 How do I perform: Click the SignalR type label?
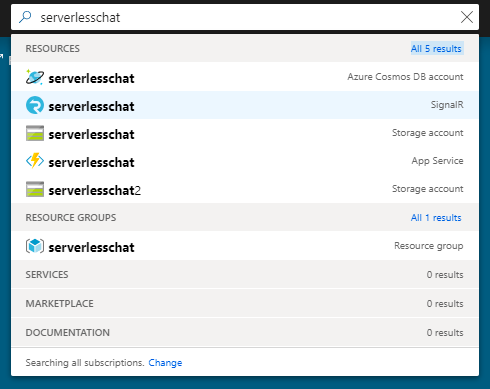[x=447, y=105]
